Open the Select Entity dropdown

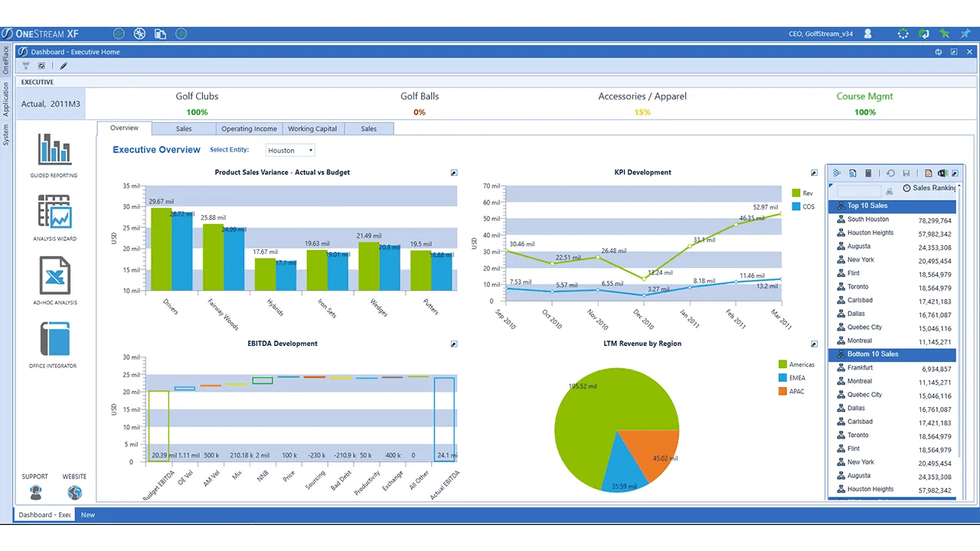pyautogui.click(x=289, y=150)
